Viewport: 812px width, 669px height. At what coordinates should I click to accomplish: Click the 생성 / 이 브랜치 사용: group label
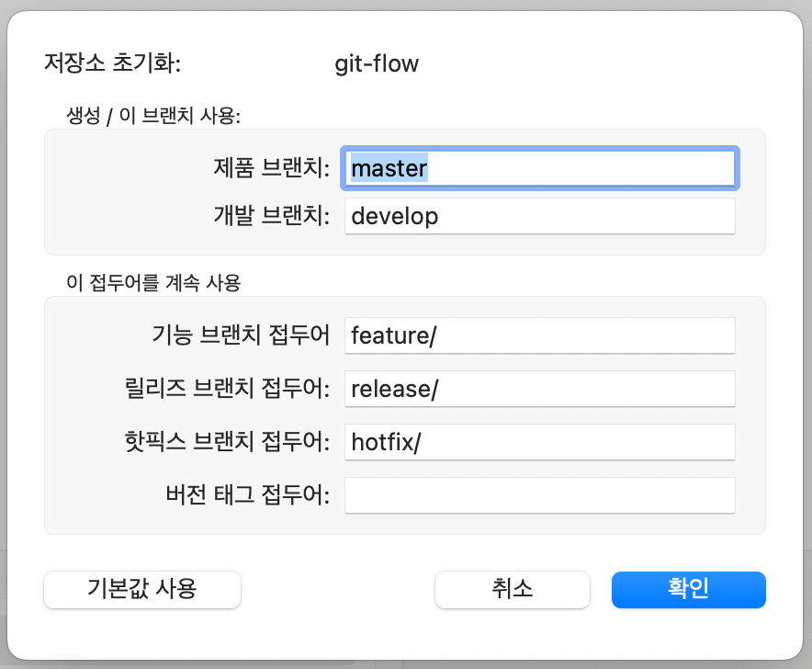coord(153,116)
